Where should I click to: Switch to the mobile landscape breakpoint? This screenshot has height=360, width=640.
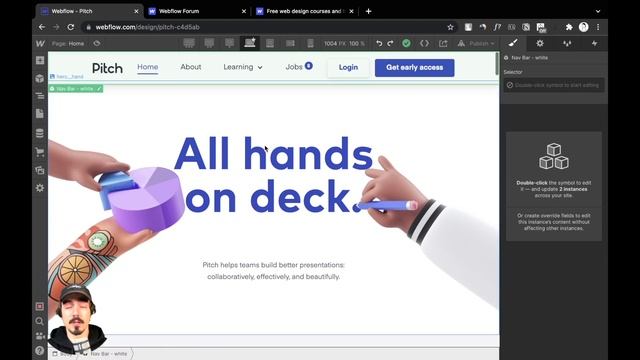[290, 43]
